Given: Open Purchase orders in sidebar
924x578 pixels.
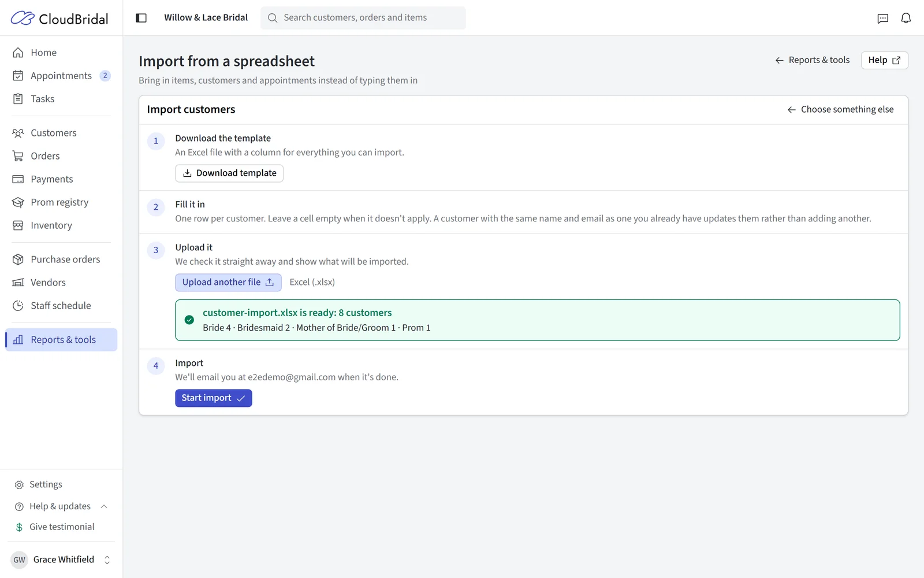Looking at the screenshot, I should (x=61, y=260).
